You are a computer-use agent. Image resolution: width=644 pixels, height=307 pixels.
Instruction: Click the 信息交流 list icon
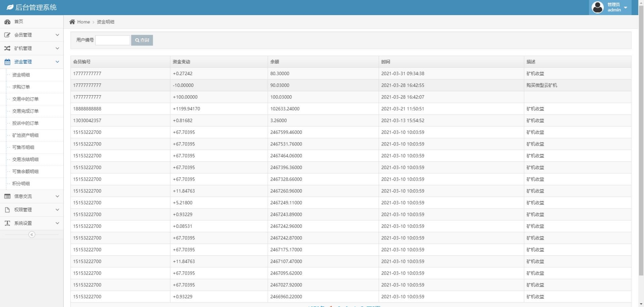(7, 196)
